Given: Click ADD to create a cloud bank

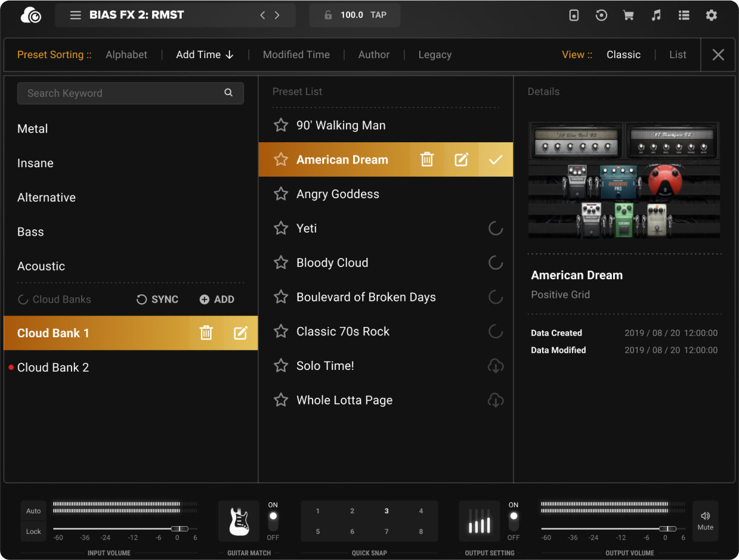Looking at the screenshot, I should coord(217,300).
